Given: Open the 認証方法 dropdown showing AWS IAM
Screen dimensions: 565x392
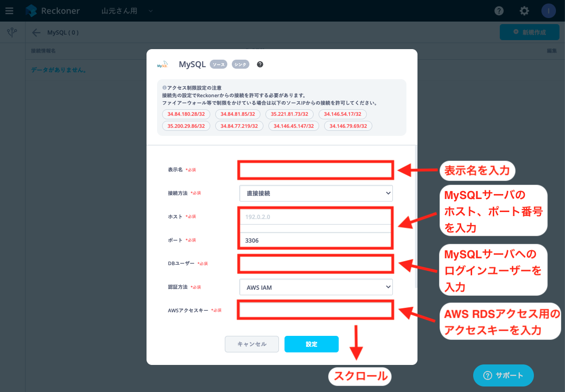Looking at the screenshot, I should [316, 287].
